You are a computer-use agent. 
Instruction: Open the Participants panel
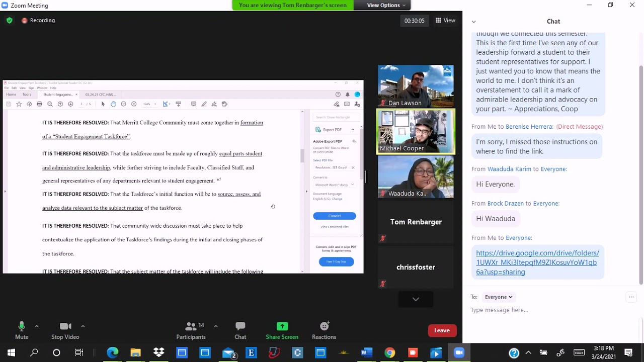coord(191,330)
